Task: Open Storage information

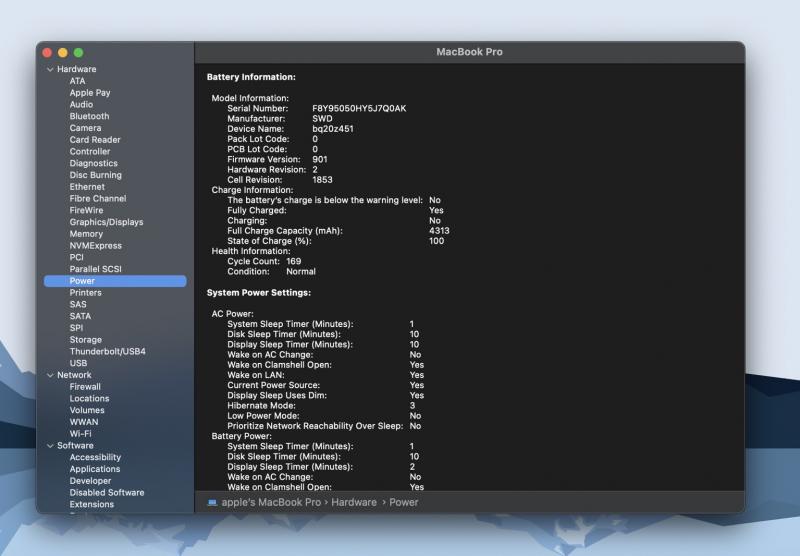Action: (x=86, y=340)
